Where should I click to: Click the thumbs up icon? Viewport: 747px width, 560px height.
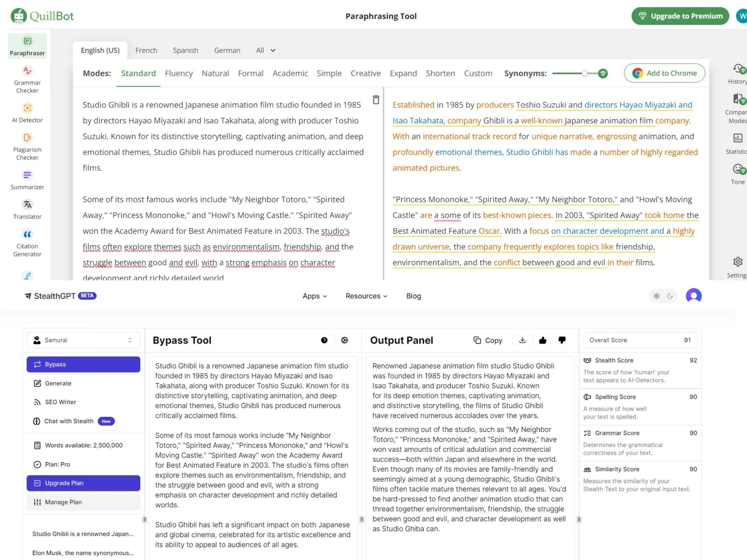[542, 340]
